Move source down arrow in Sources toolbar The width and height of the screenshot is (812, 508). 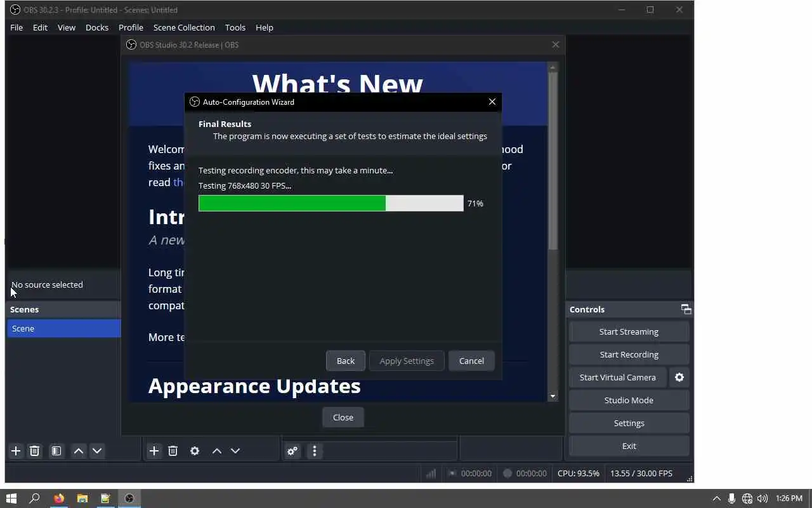pyautogui.click(x=235, y=451)
